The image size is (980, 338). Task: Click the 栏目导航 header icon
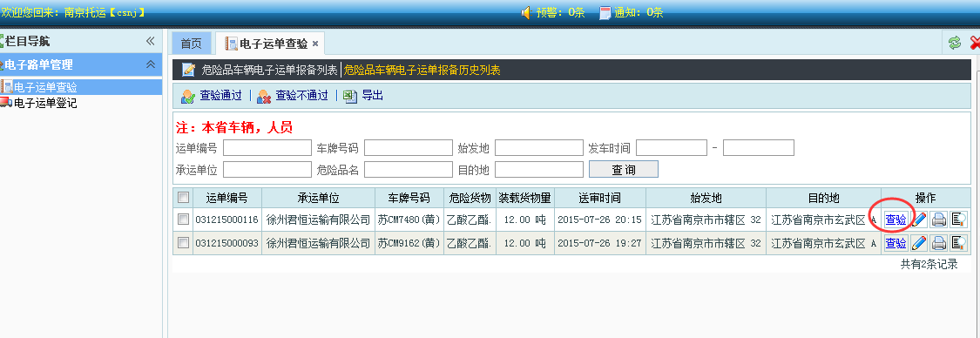pos(3,41)
